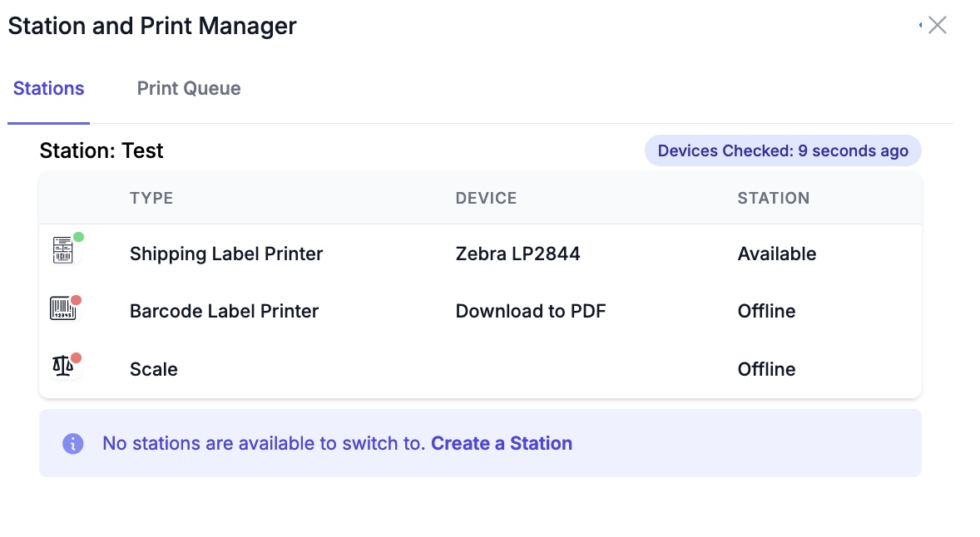Click the red status dot on Barcode Label Printer
980x537 pixels.
point(76,300)
